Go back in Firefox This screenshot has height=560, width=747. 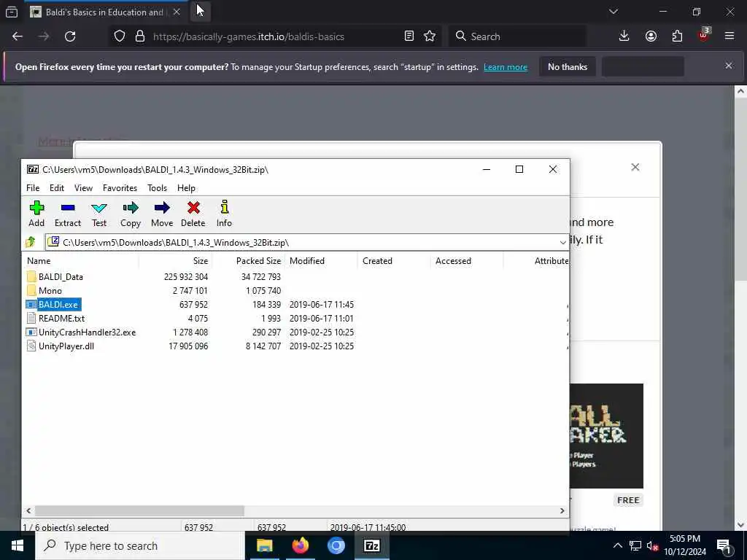[x=18, y=36]
